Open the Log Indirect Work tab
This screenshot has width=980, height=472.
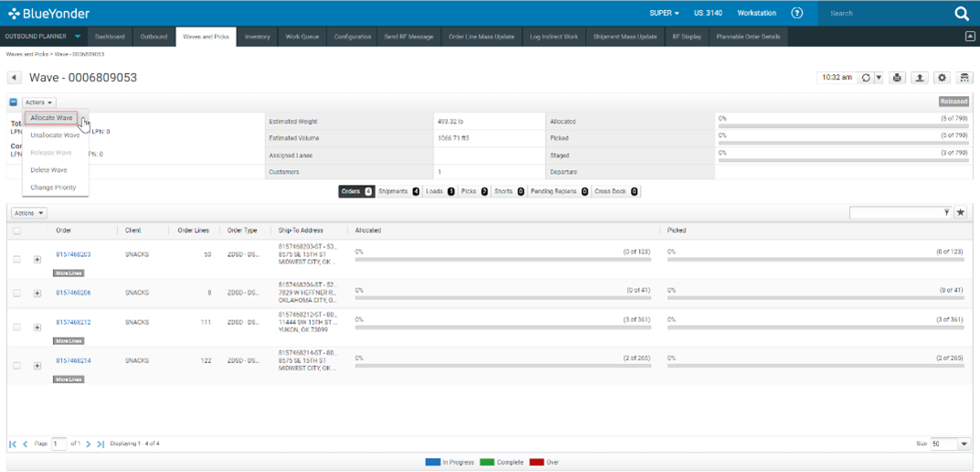click(x=554, y=37)
